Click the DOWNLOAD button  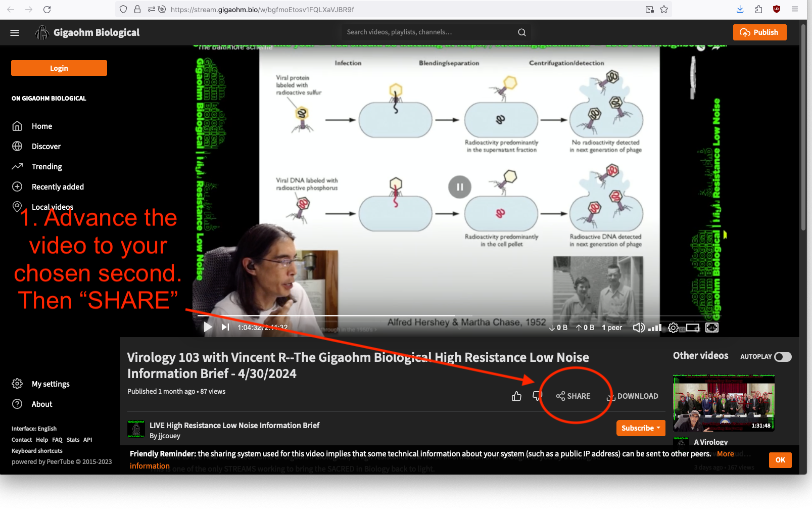click(x=633, y=396)
